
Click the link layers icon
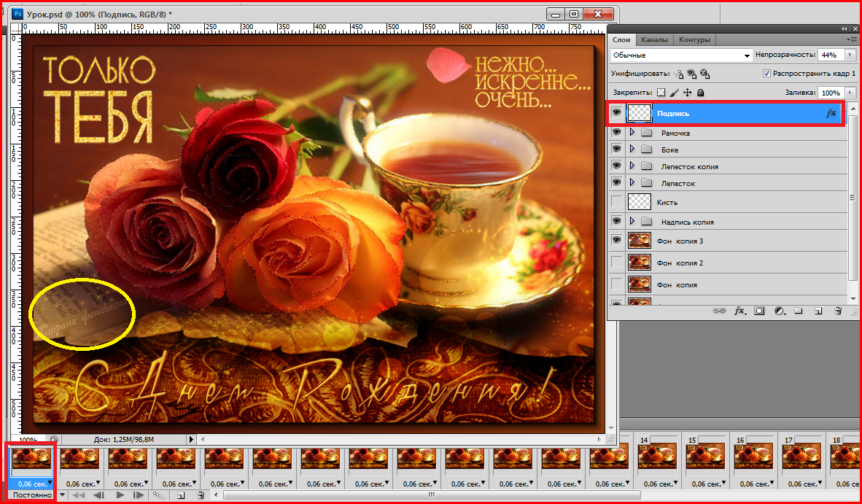click(x=719, y=311)
